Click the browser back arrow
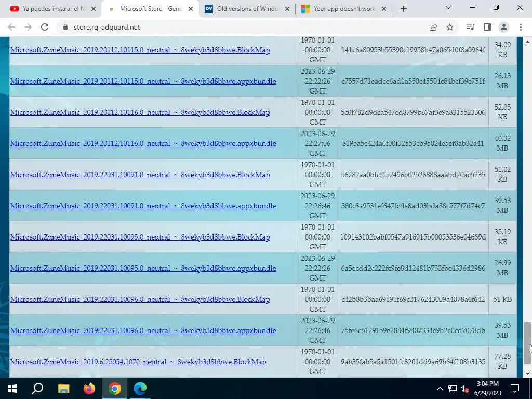This screenshot has width=532, height=399. coord(11,27)
